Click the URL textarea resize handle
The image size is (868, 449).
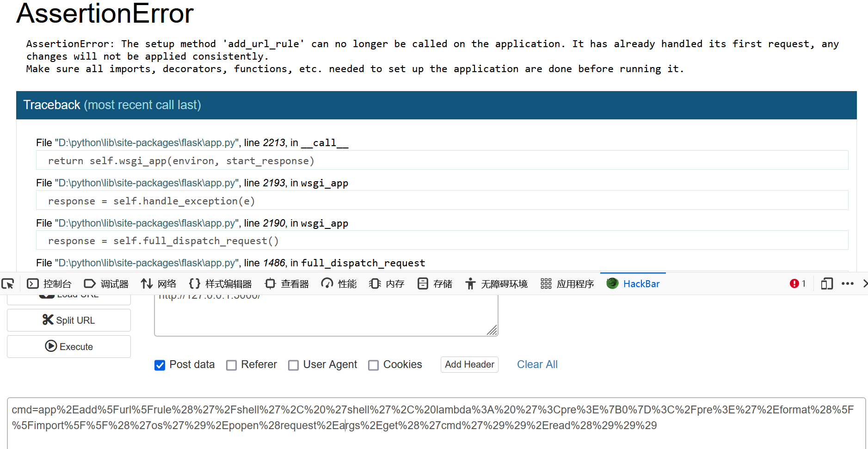click(x=492, y=330)
